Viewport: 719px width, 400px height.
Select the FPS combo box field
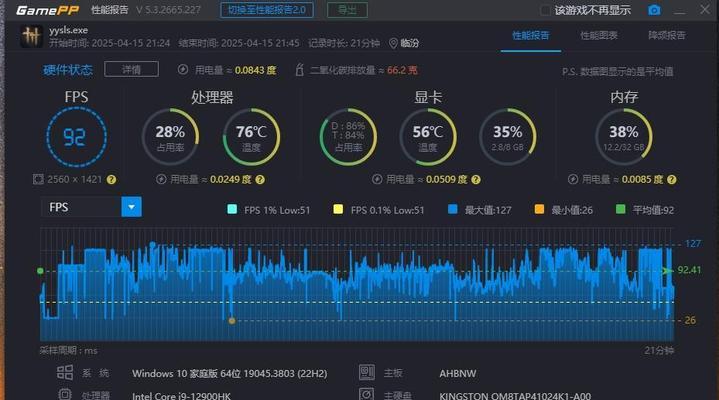pos(91,207)
